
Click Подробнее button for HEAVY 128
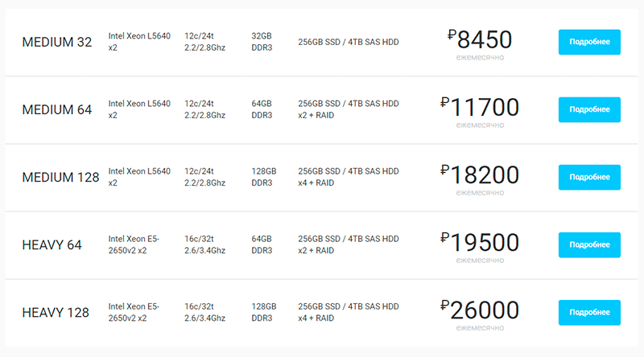589,313
